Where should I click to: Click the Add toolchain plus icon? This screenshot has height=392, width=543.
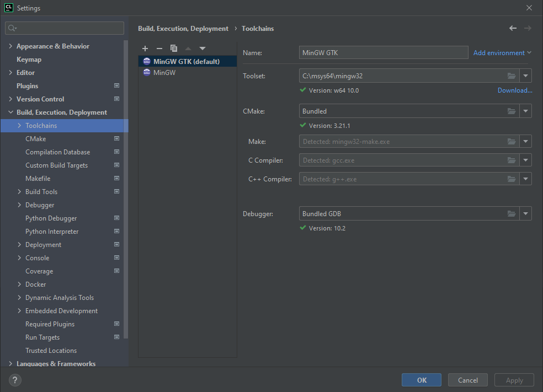tap(145, 49)
